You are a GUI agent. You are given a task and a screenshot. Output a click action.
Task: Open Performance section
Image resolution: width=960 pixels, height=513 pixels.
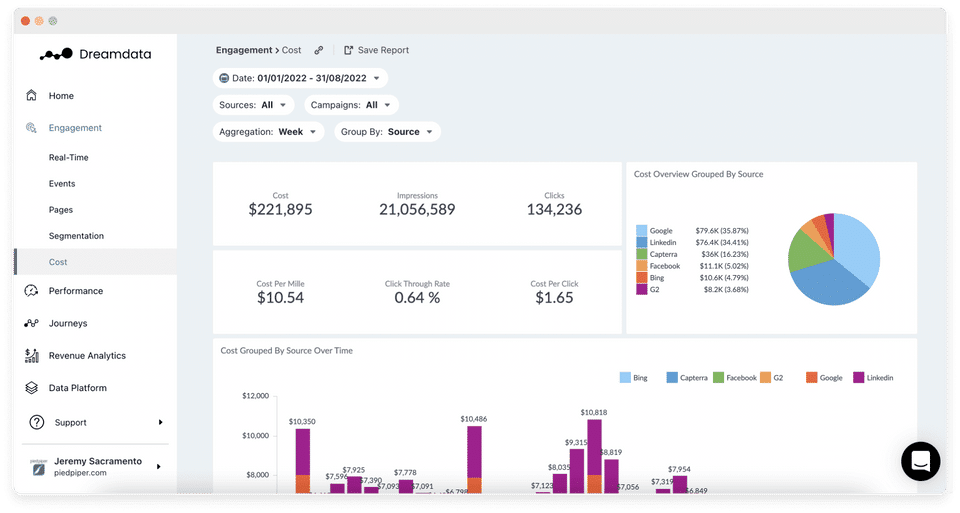coord(76,291)
